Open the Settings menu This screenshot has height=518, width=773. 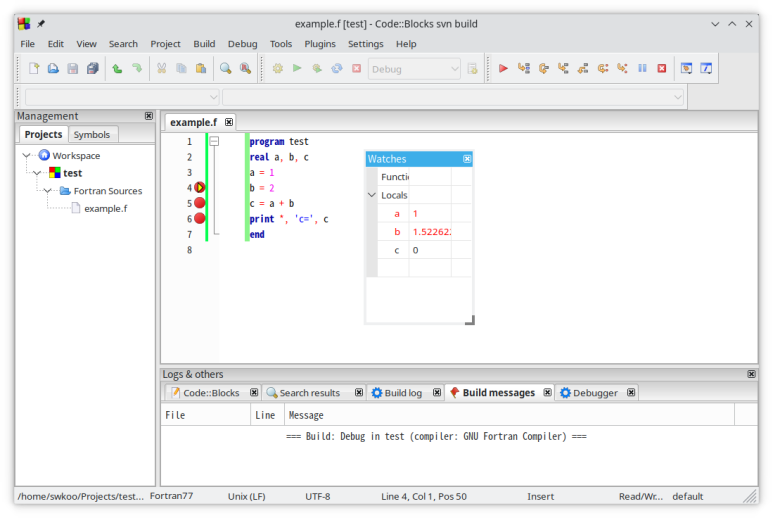pos(365,44)
